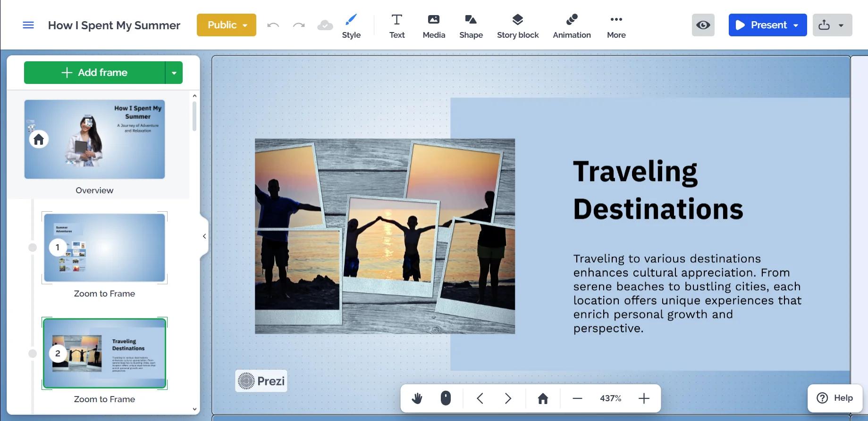Click the Present button
Viewport: 868px width, 421px height.
(x=762, y=25)
